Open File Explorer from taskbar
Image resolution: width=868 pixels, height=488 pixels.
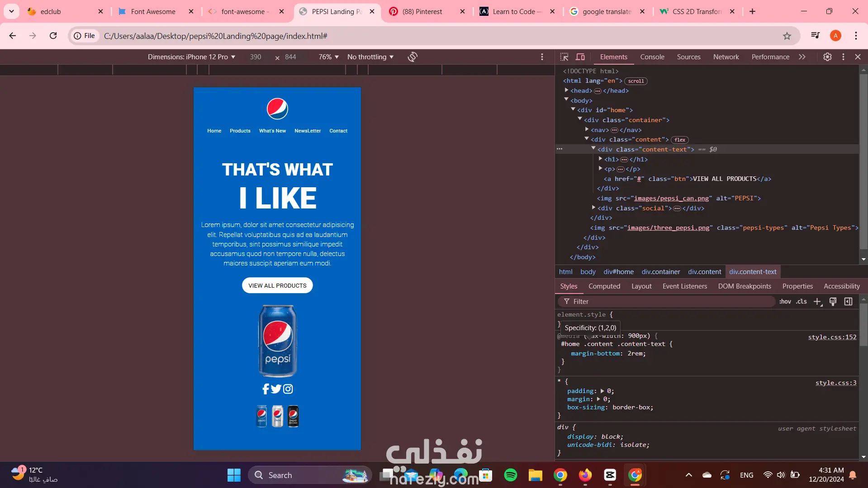(536, 475)
